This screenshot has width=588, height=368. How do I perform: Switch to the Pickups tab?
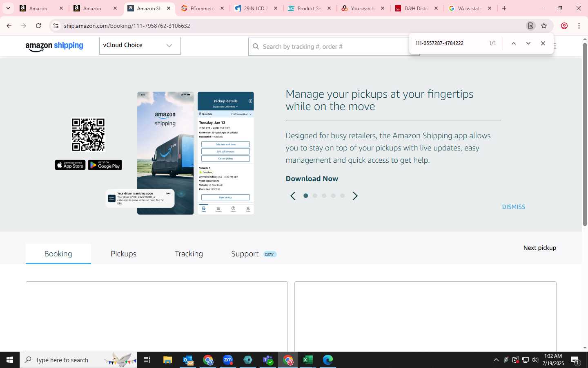pyautogui.click(x=124, y=254)
